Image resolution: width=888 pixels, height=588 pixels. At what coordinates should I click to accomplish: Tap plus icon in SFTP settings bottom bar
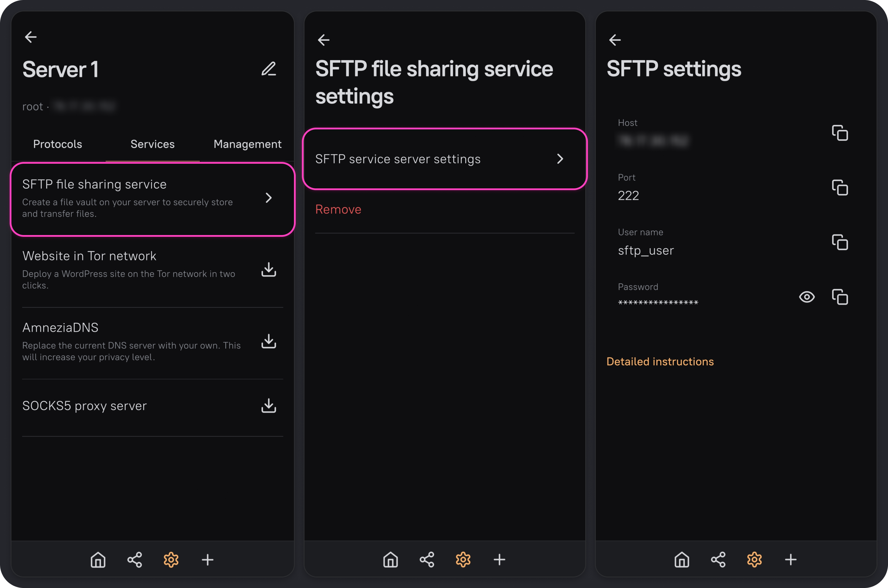[x=791, y=560]
